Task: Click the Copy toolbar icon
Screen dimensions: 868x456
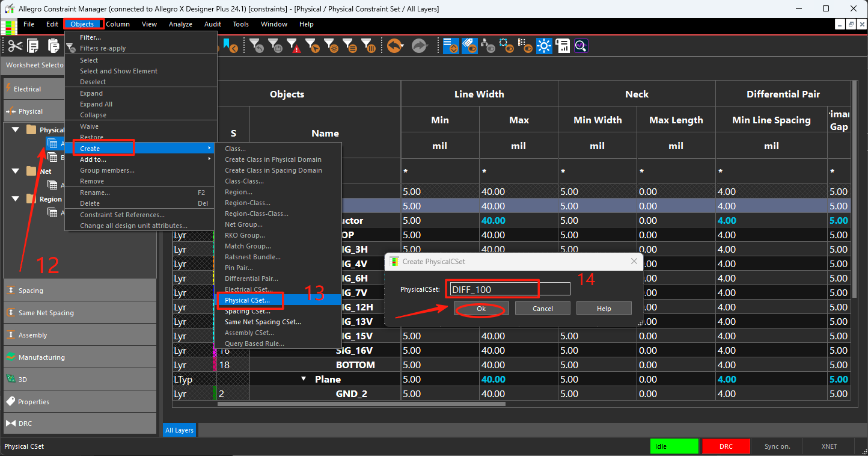Action: tap(33, 46)
